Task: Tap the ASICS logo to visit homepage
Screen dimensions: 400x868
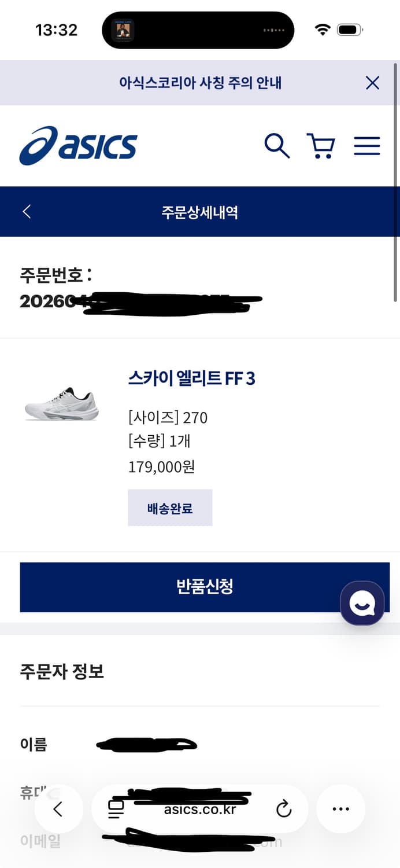Action: pyautogui.click(x=78, y=146)
